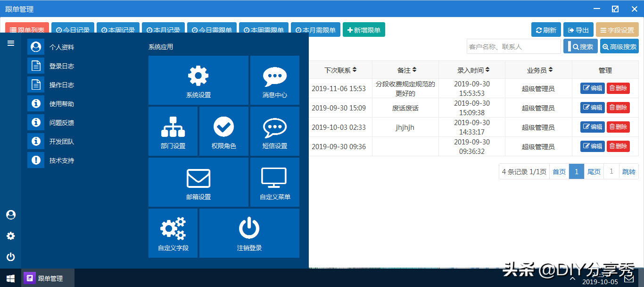Viewport: 644px width, 287px height.
Task: Open the 自定义字段 gears tile
Action: coord(173,233)
